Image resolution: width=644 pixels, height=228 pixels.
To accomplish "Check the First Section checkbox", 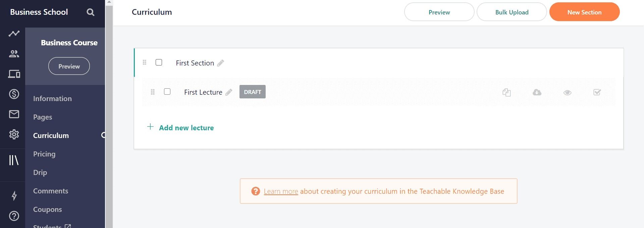I will pos(159,62).
